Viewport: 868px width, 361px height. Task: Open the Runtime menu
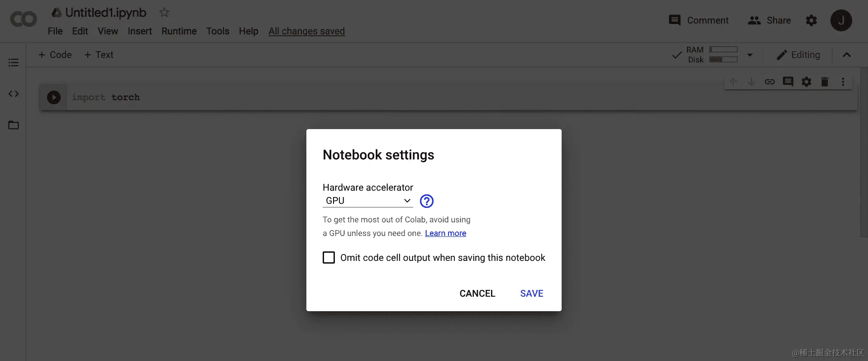[x=179, y=31]
